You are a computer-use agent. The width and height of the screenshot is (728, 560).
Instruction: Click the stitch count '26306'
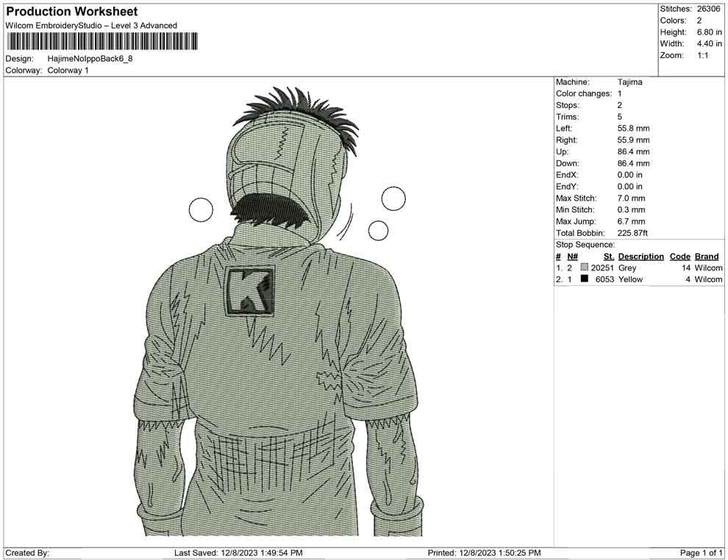point(708,9)
